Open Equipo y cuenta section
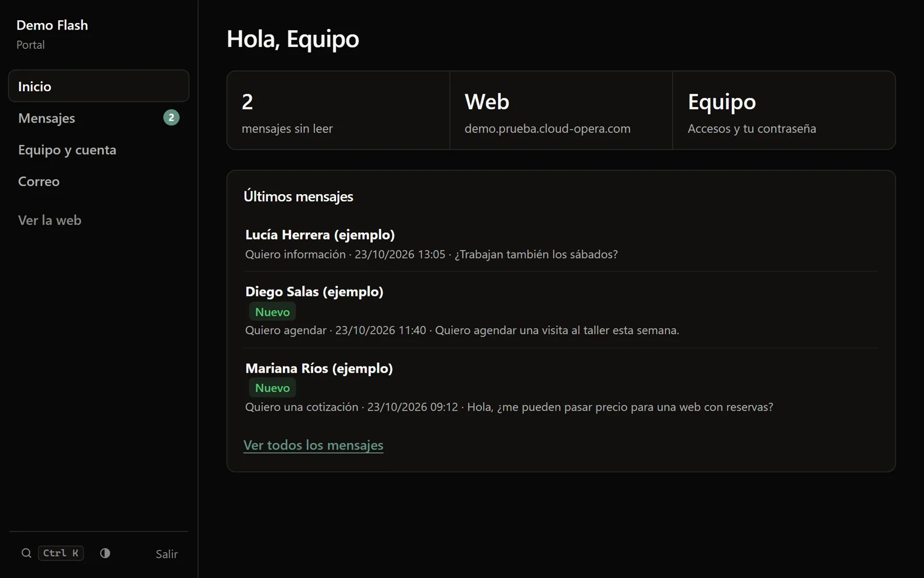 [x=99, y=150]
